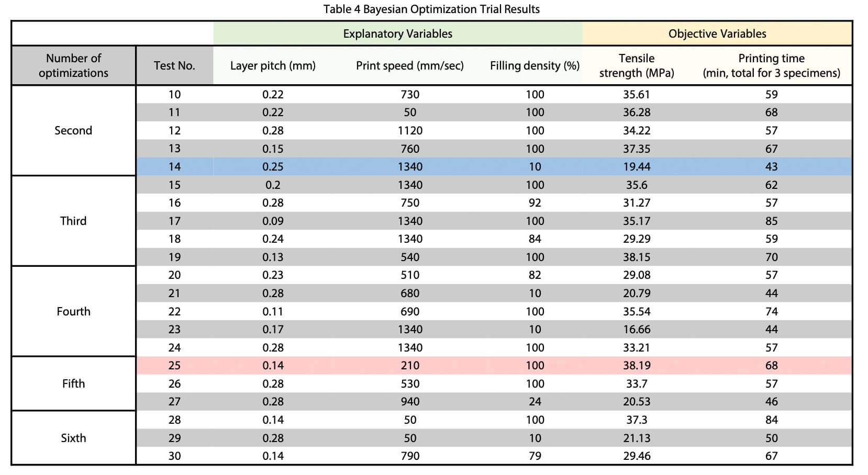Click test number 25 in the pink row
868x475 pixels.
click(174, 366)
